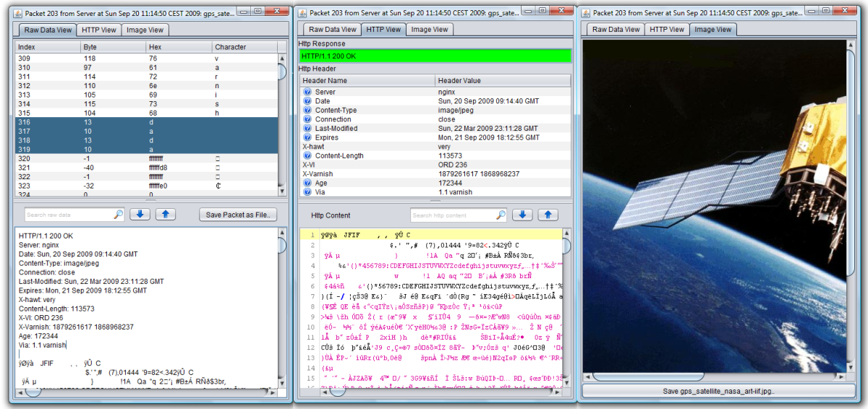Select the table row with index 312
The width and height of the screenshot is (868, 409).
tap(147, 85)
